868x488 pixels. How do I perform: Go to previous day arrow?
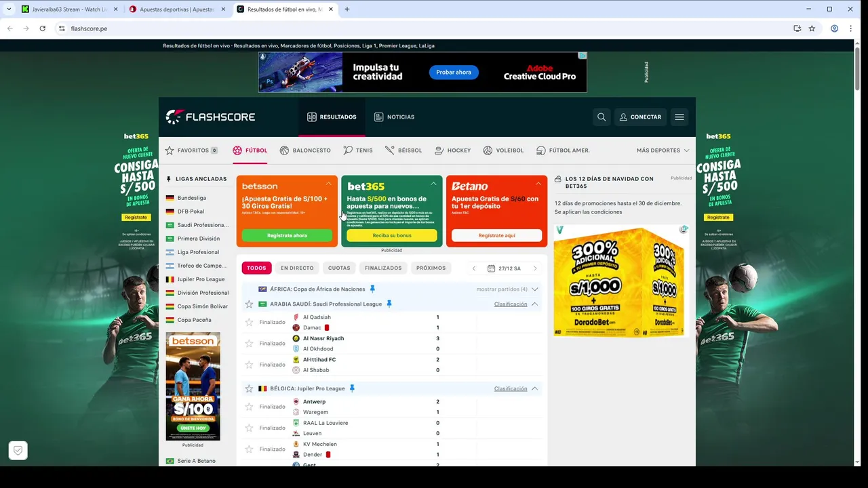(474, 268)
